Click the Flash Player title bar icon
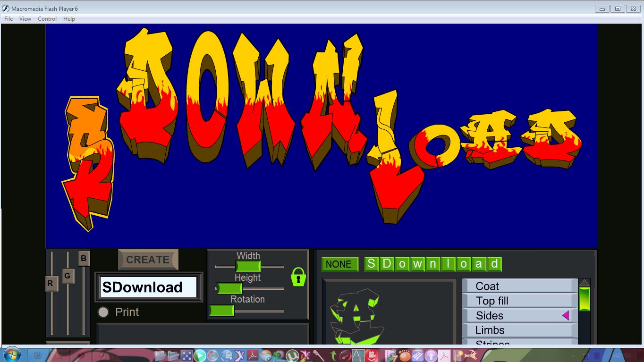644x362 pixels. [x=6, y=8]
